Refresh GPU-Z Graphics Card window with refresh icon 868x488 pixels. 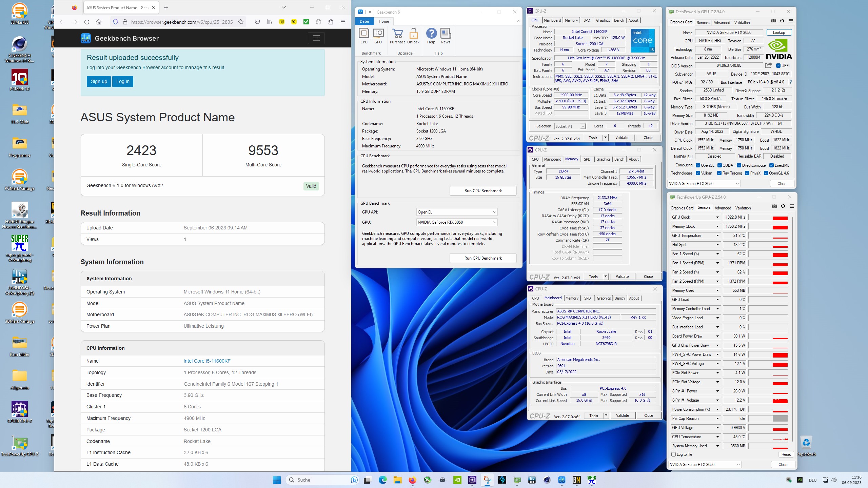[x=782, y=21]
